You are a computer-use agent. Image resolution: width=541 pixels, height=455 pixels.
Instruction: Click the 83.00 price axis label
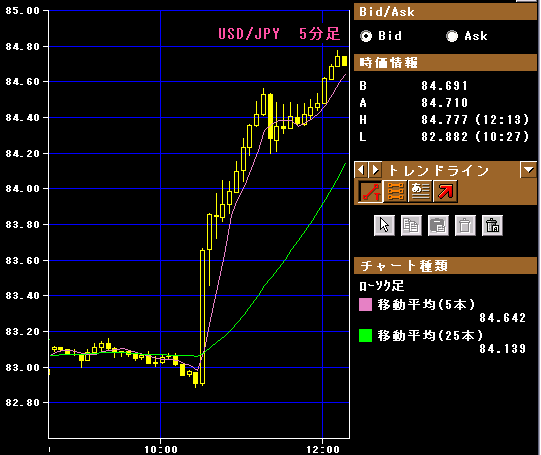(23, 367)
